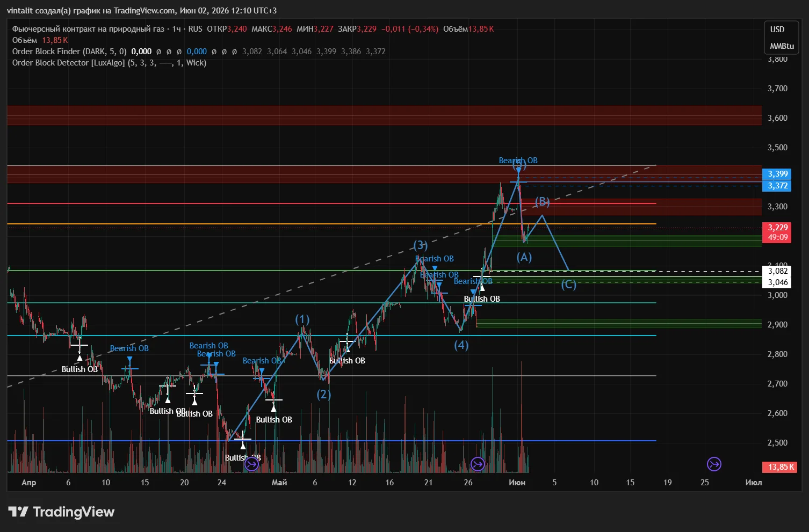Click the TradingView logo
The image size is (809, 532).
click(61, 512)
